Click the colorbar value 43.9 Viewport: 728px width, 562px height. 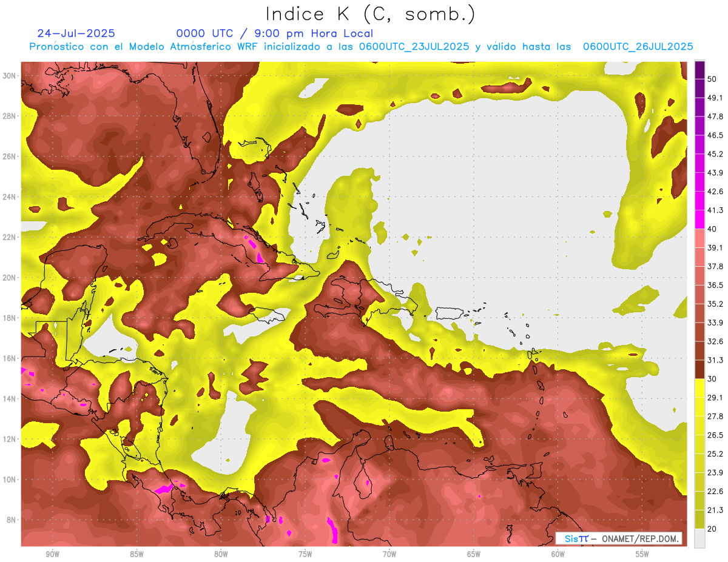(x=715, y=173)
